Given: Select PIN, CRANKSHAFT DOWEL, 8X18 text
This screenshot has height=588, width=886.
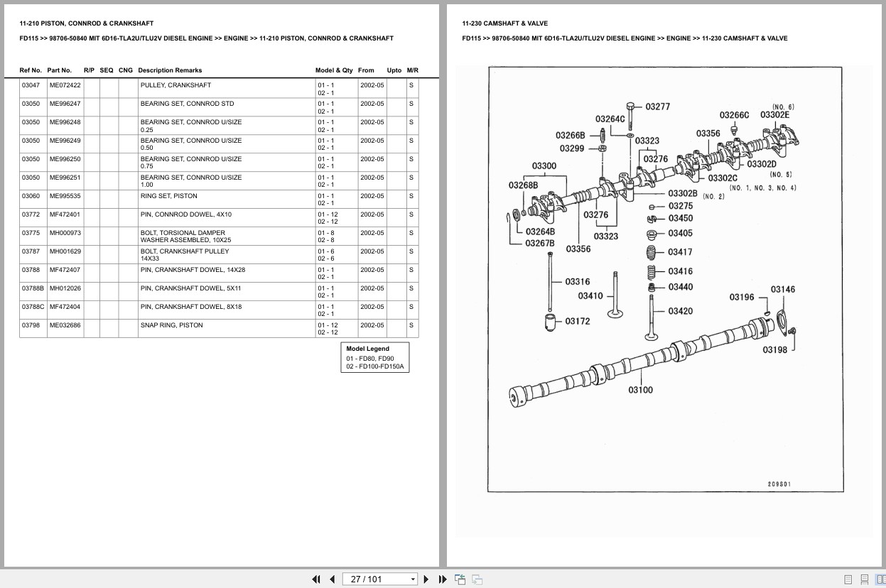Looking at the screenshot, I should (191, 307).
